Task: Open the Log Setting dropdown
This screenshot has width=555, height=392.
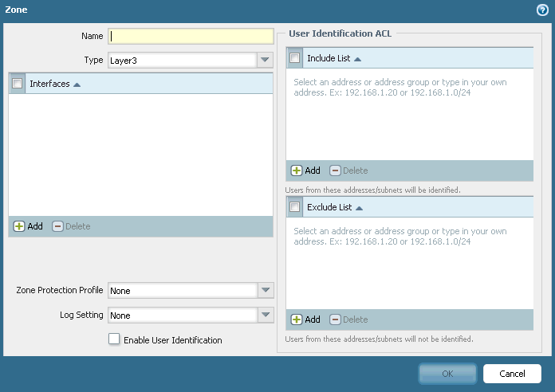Action: coord(266,316)
